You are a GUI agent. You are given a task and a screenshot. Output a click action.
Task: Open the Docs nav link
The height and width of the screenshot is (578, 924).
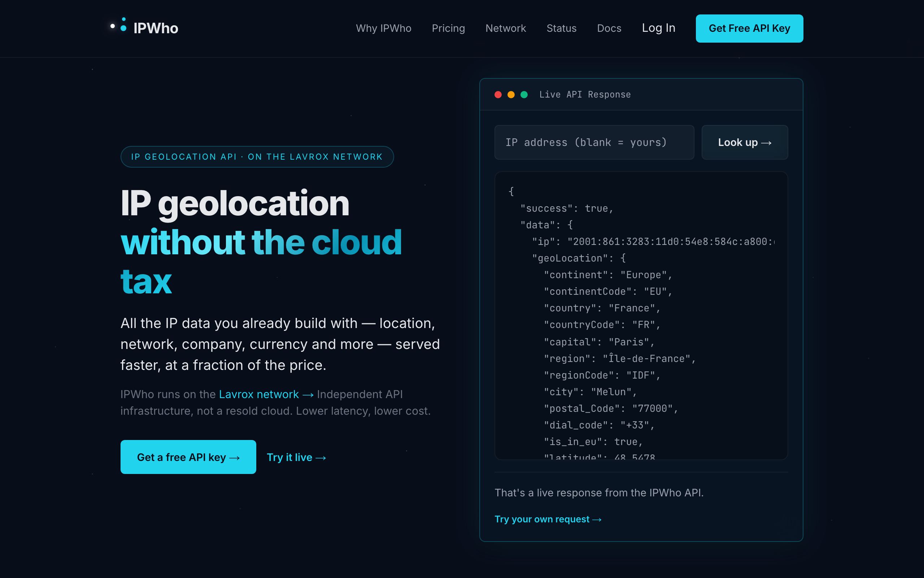[609, 28]
